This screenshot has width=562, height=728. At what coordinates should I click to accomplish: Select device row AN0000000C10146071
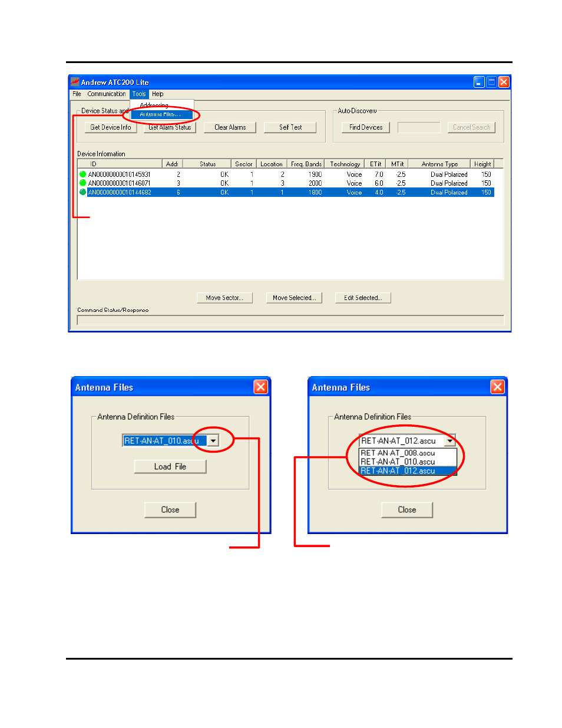coord(286,183)
